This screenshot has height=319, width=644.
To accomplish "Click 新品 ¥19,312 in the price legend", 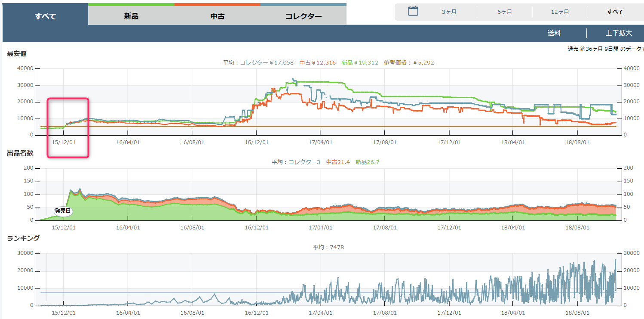I will (360, 63).
